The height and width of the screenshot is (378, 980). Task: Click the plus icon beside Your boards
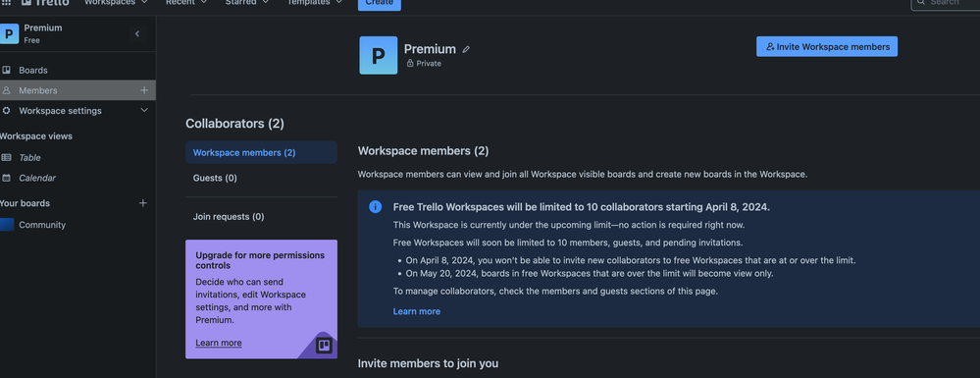tap(143, 203)
